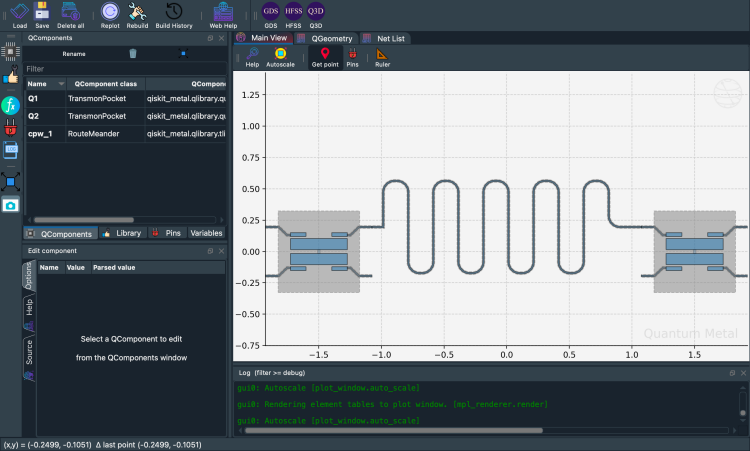Click the Rename button

(x=74, y=54)
